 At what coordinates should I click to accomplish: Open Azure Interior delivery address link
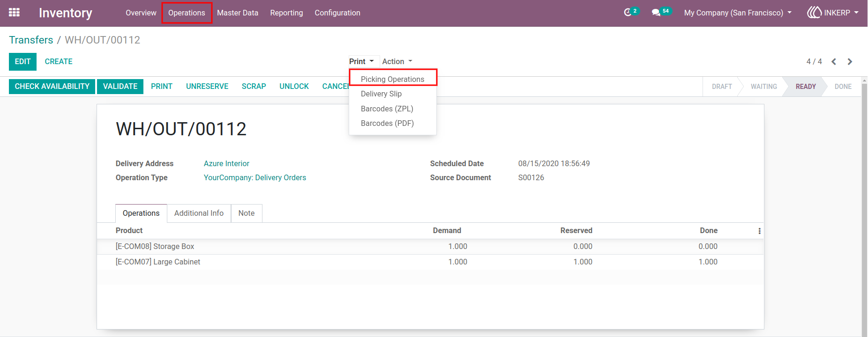(x=226, y=163)
